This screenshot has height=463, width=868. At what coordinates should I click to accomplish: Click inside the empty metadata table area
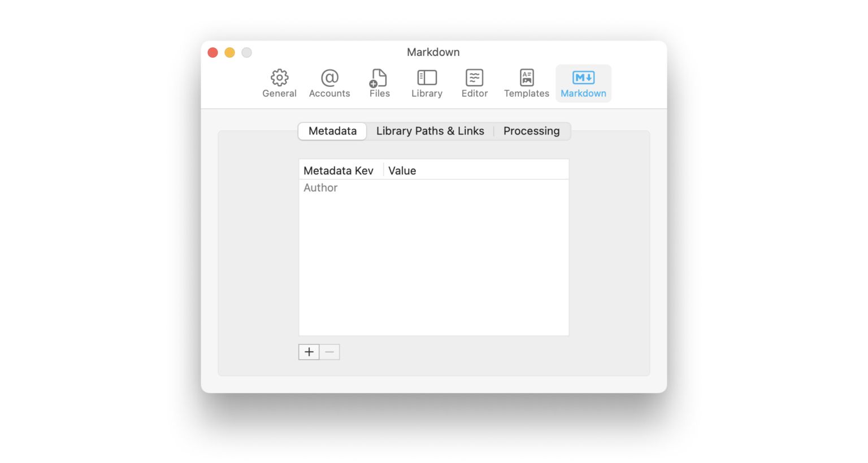click(x=433, y=265)
